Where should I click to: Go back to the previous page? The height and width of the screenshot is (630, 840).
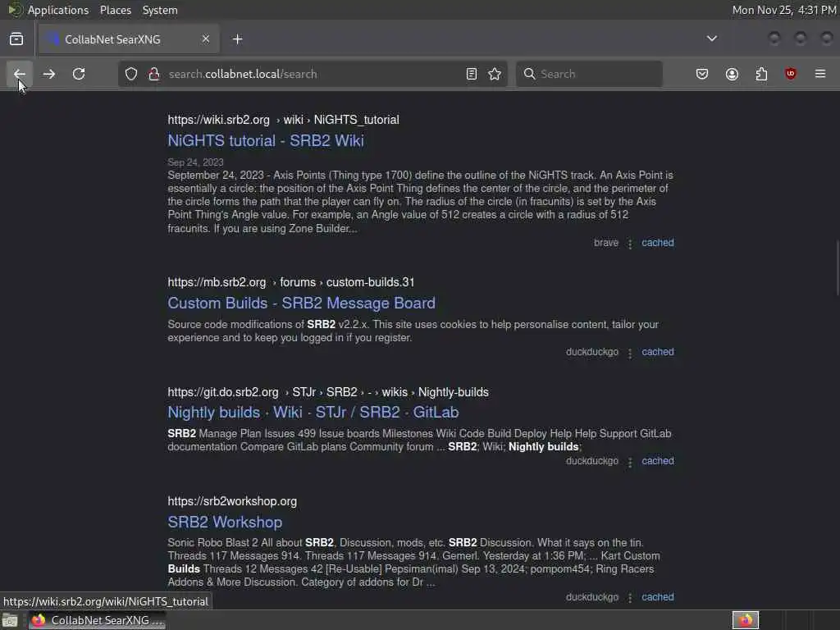(20, 74)
